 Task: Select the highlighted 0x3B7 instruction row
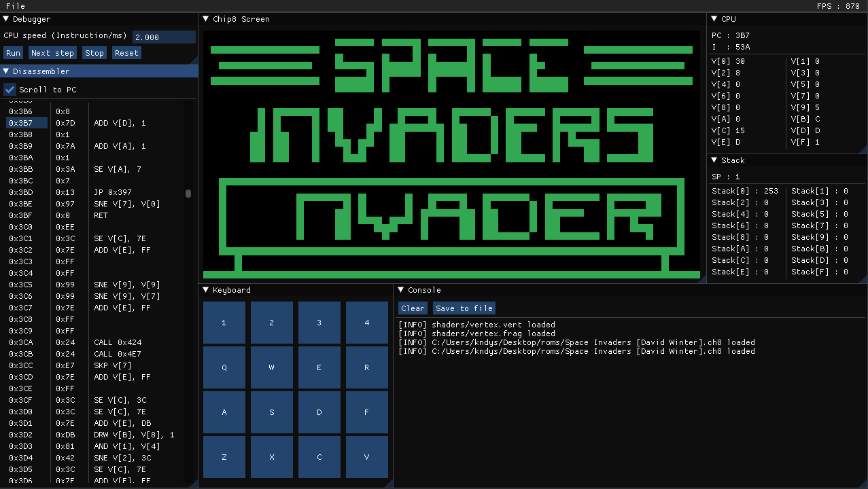click(x=27, y=122)
